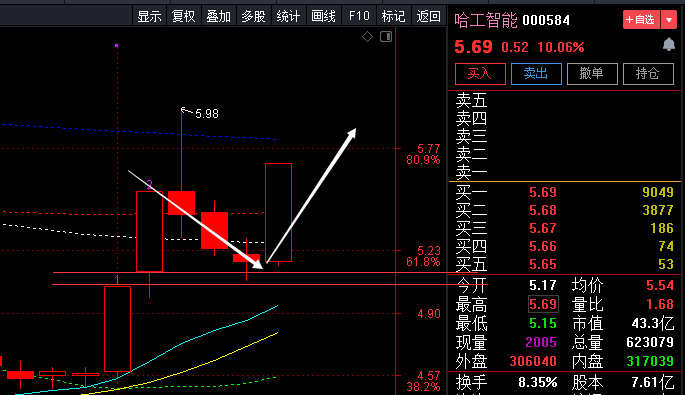685x395 pixels.
Task: Add stock via +自选 button
Action: pos(641,20)
